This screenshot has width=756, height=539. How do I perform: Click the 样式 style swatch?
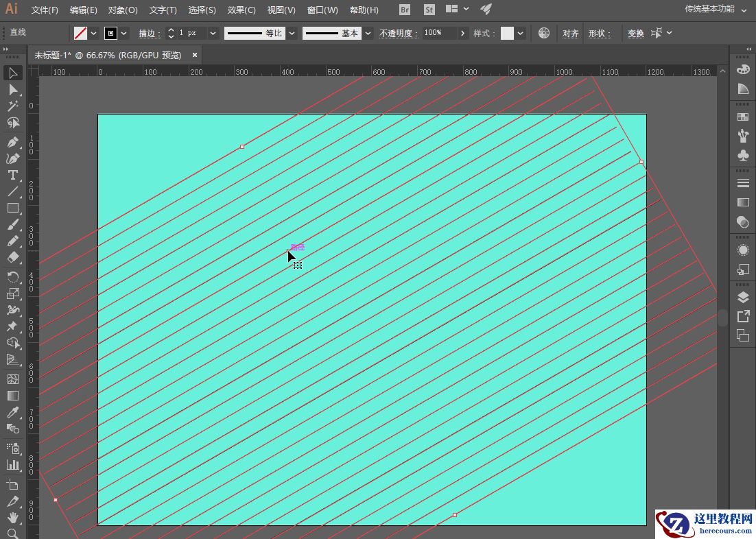tap(507, 33)
